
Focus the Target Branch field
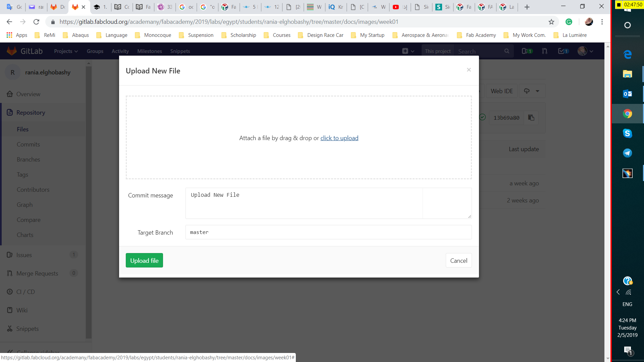point(328,232)
